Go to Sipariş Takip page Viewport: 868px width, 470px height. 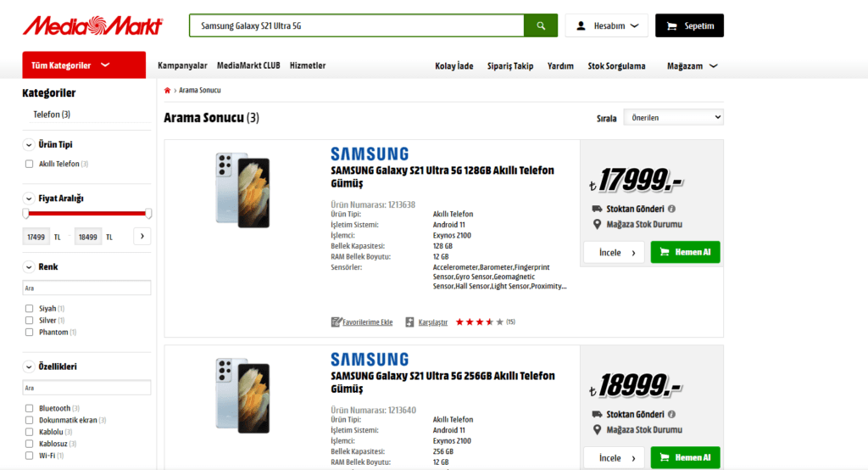coord(510,65)
